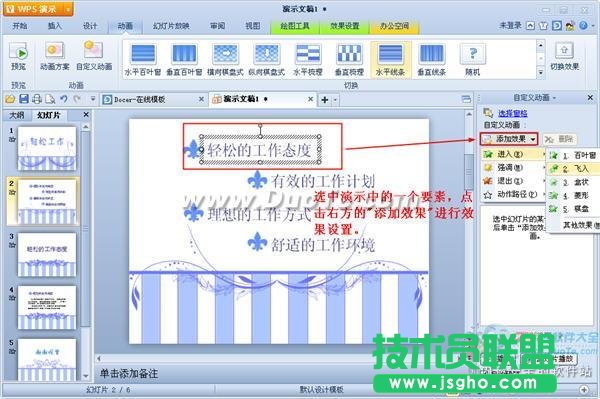Close the 自定义动画 task pane

coord(590,98)
